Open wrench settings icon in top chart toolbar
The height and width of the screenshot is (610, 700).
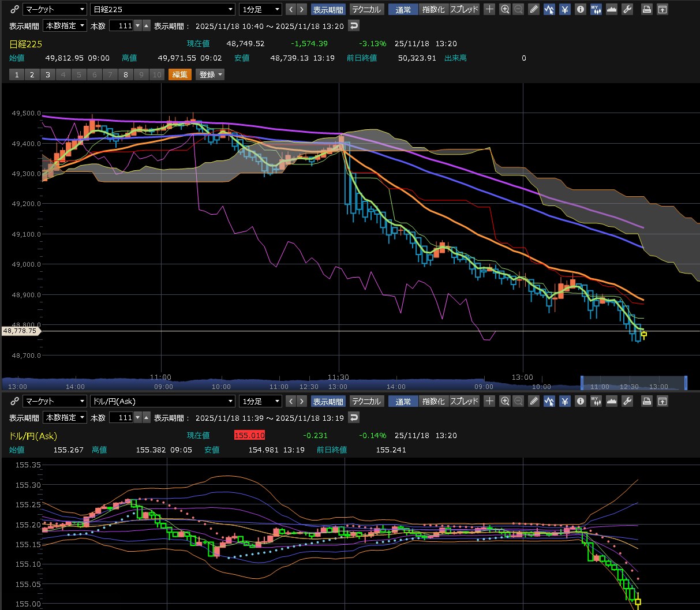click(x=628, y=9)
